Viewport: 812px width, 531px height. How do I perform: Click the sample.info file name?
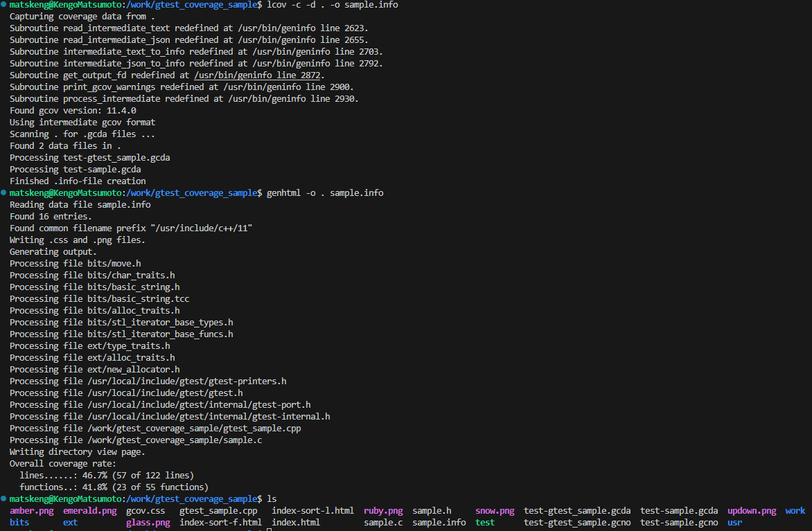point(439,522)
